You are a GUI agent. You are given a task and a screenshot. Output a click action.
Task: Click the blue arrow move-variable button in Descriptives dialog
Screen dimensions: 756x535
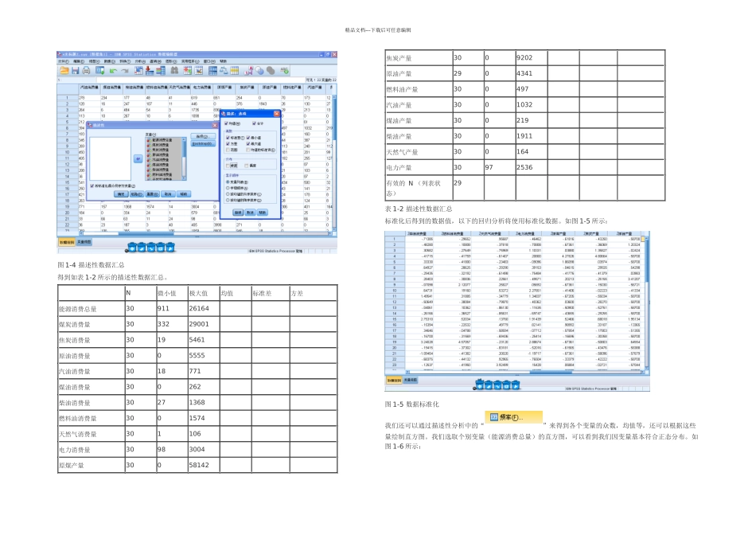tap(138, 158)
